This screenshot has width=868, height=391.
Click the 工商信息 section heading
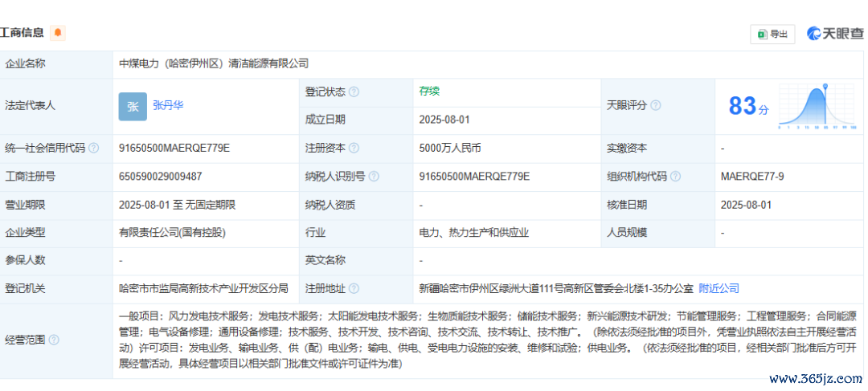coord(23,33)
